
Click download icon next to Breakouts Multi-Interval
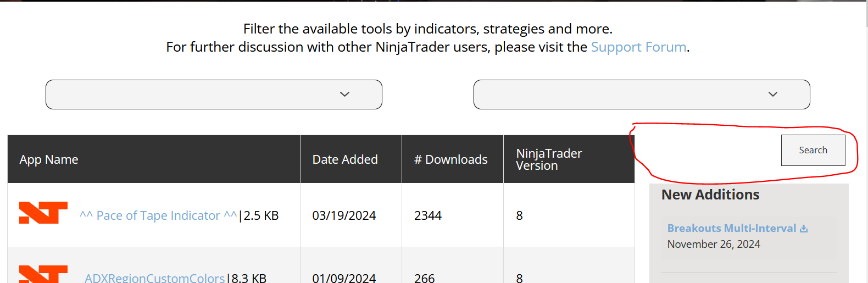pos(804,229)
